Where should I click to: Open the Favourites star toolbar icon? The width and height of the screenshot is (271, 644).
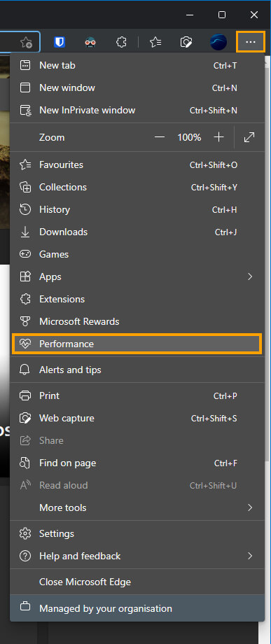(x=155, y=42)
